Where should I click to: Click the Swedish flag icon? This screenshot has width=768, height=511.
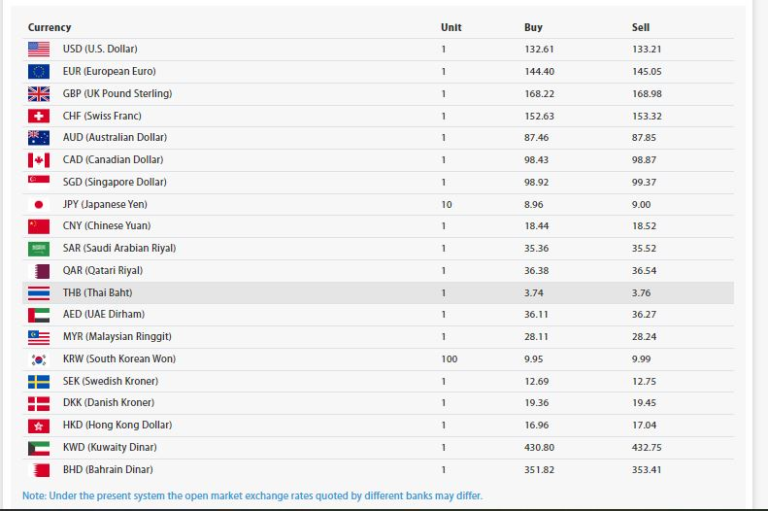click(39, 381)
